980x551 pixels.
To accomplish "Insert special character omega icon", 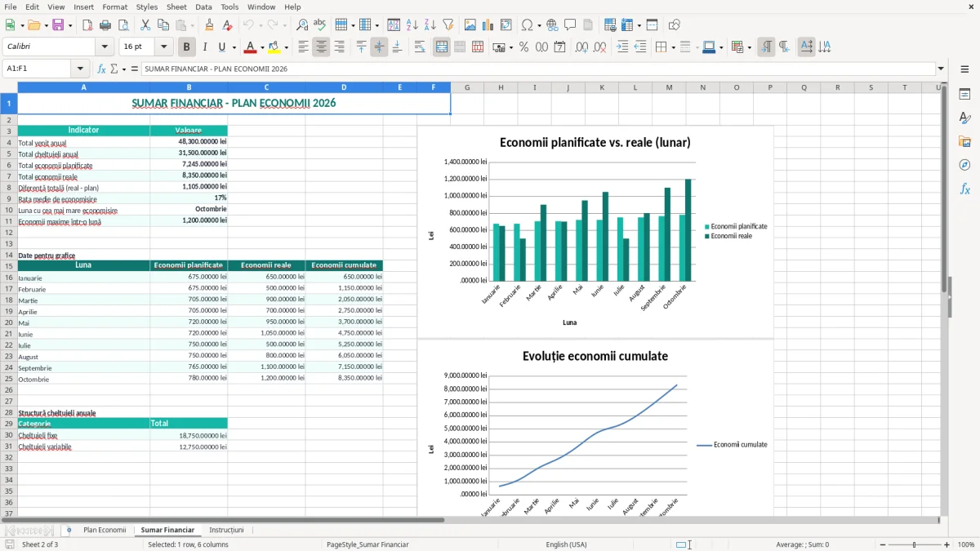I will (527, 25).
